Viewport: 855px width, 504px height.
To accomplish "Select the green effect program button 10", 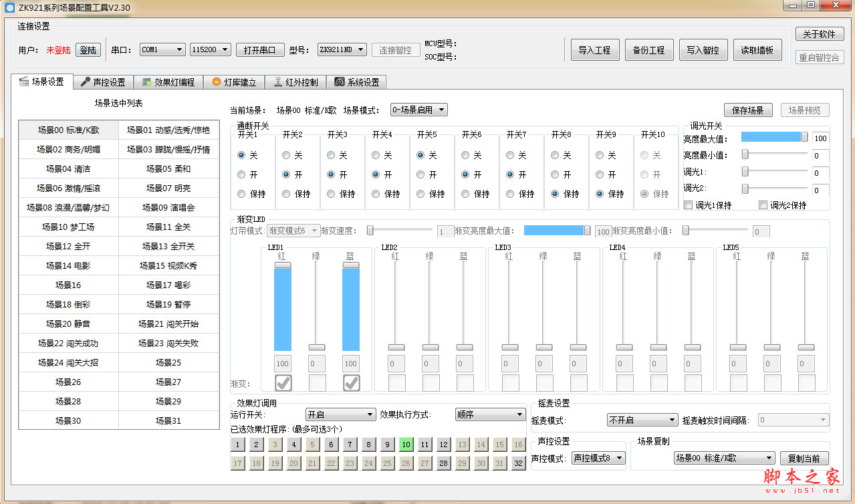I will click(x=406, y=445).
